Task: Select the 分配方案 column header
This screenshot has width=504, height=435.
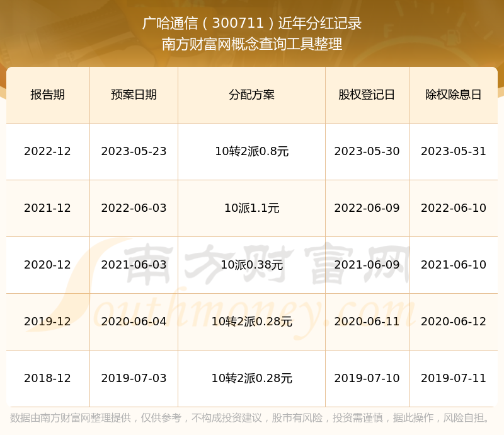Action: 251,95
